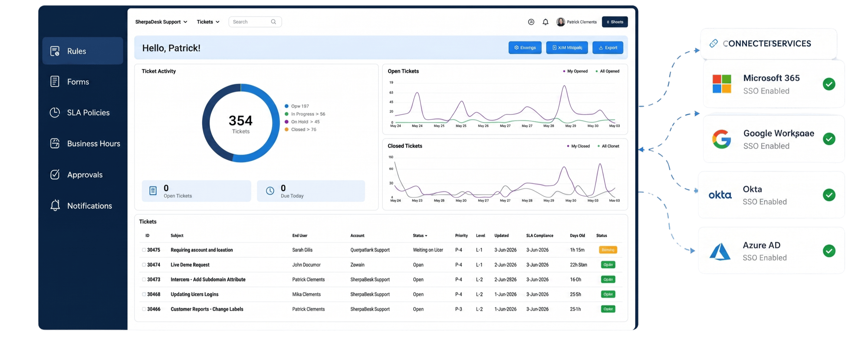Image resolution: width=868 pixels, height=337 pixels.
Task: Open the Intercera - Add Subdomain Attribute ticket
Action: coord(208,280)
